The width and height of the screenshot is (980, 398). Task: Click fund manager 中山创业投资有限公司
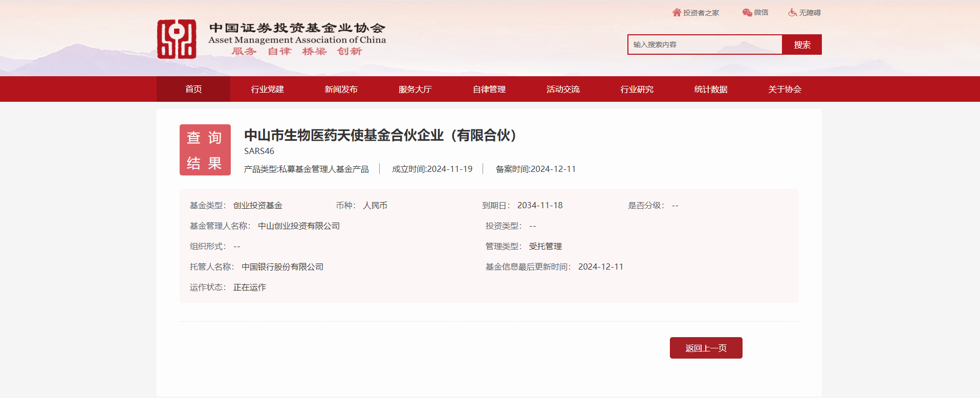(x=299, y=226)
